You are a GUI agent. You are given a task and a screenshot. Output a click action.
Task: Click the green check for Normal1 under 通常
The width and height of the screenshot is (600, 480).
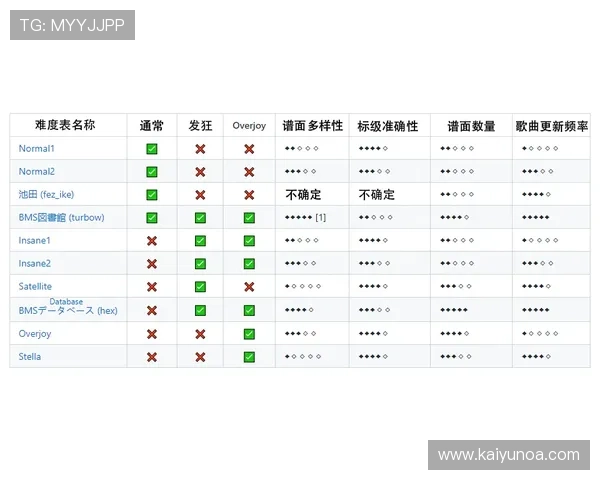(x=152, y=149)
